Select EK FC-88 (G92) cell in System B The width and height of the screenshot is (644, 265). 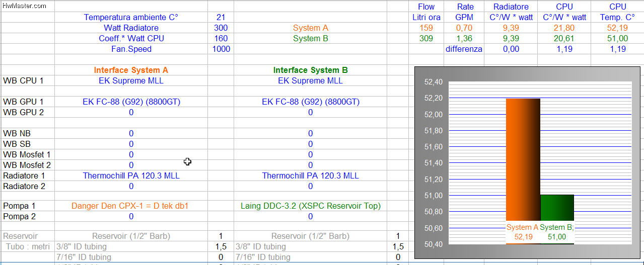(x=310, y=102)
